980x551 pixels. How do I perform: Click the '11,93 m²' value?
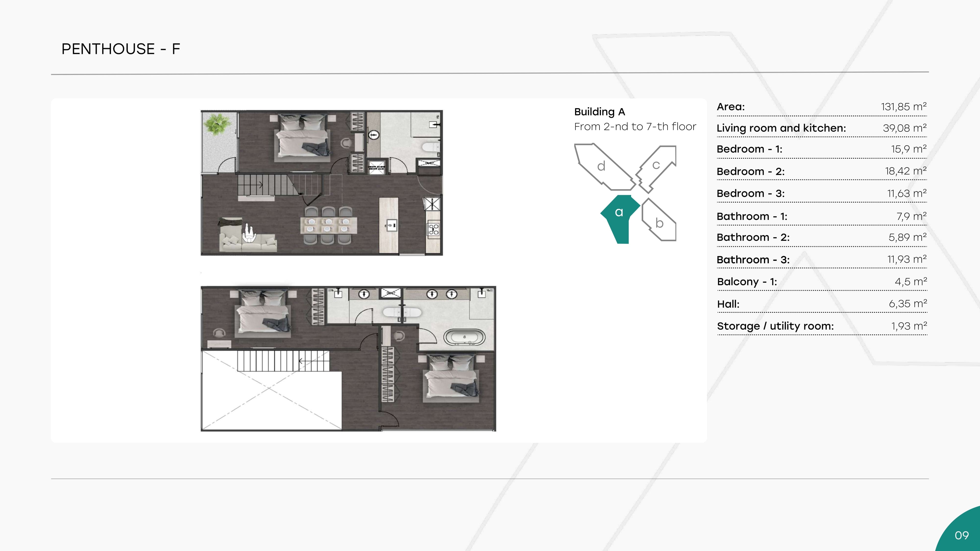point(907,259)
